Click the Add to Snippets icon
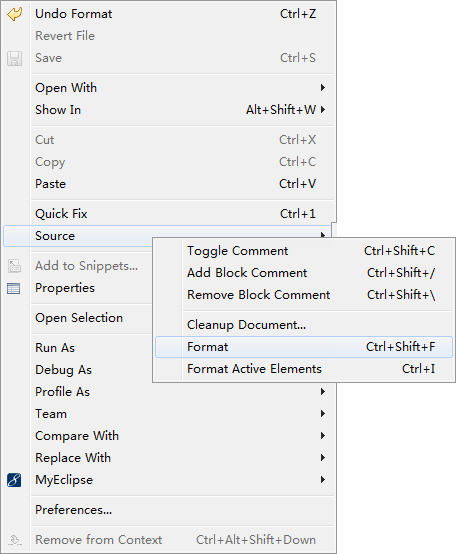Image resolution: width=457 pixels, height=554 pixels. pyautogui.click(x=14, y=266)
